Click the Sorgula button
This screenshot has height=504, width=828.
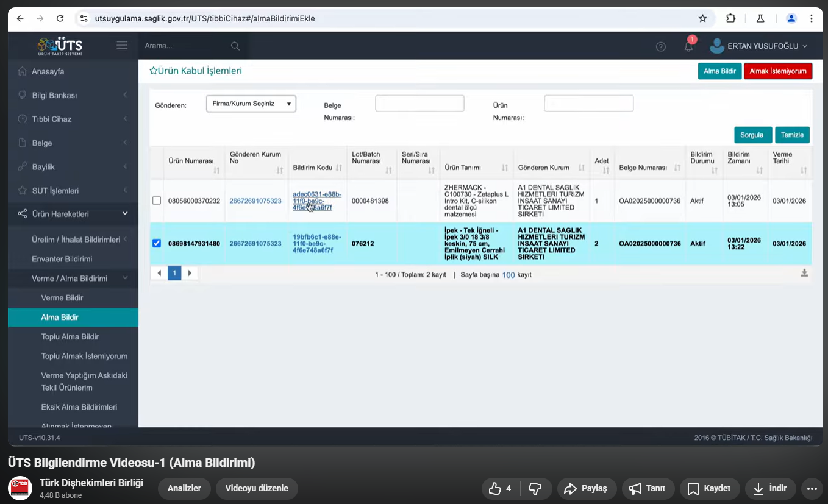click(x=752, y=135)
